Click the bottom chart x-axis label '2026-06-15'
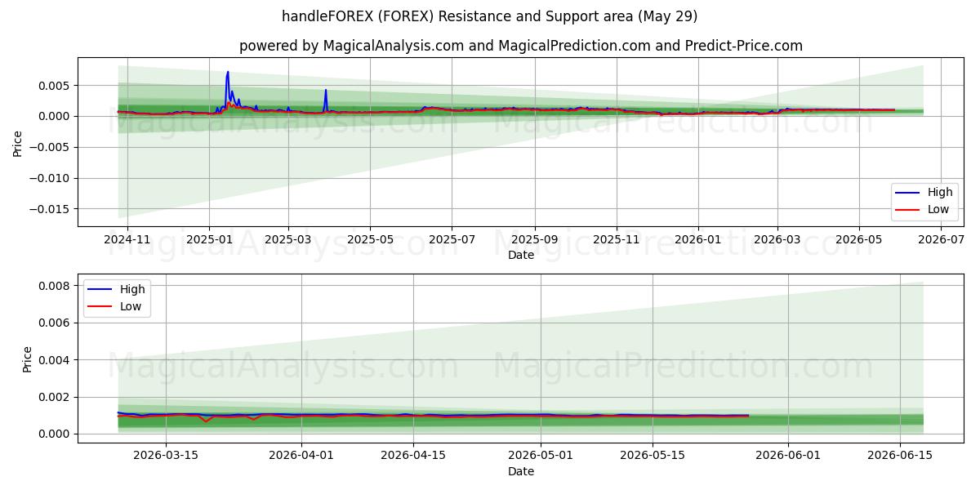The image size is (980, 490). click(x=900, y=457)
